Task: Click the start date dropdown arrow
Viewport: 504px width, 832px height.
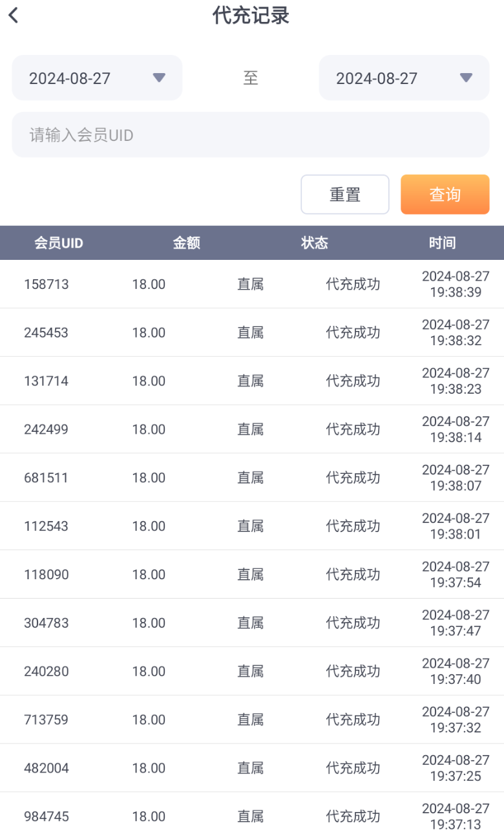Action: point(159,78)
